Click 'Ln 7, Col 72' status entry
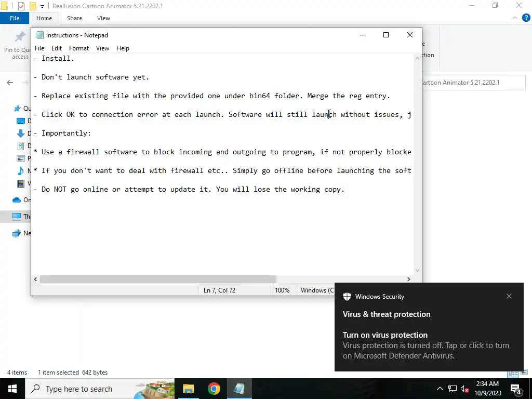532x399 pixels. [x=220, y=290]
